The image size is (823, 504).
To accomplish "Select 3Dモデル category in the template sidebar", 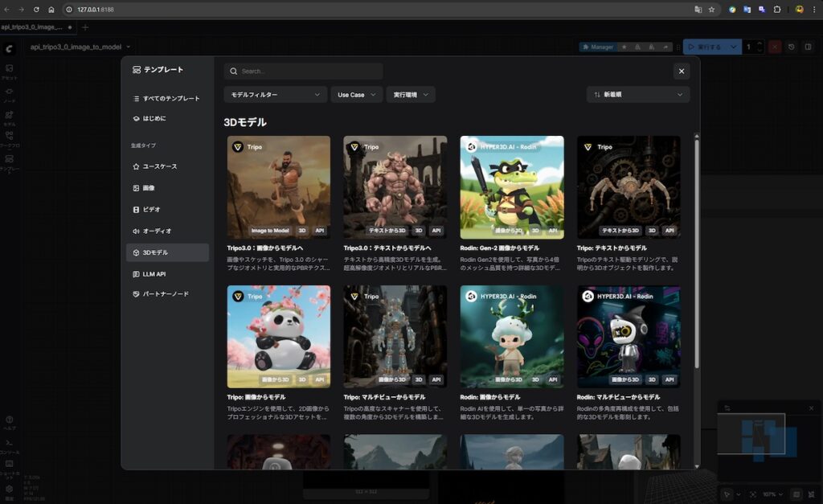I will point(167,252).
